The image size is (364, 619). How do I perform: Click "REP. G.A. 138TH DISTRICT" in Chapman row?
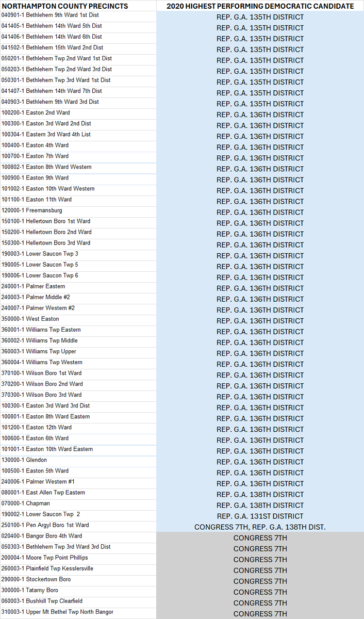pyautogui.click(x=260, y=505)
